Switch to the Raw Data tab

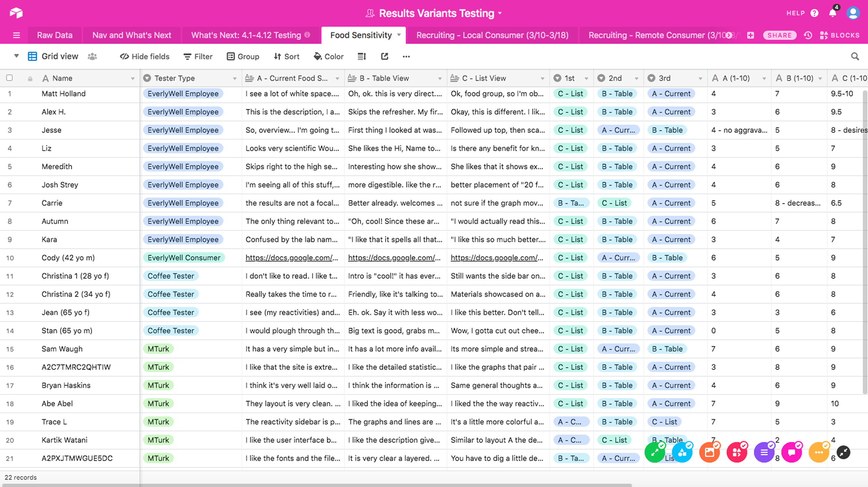click(55, 35)
